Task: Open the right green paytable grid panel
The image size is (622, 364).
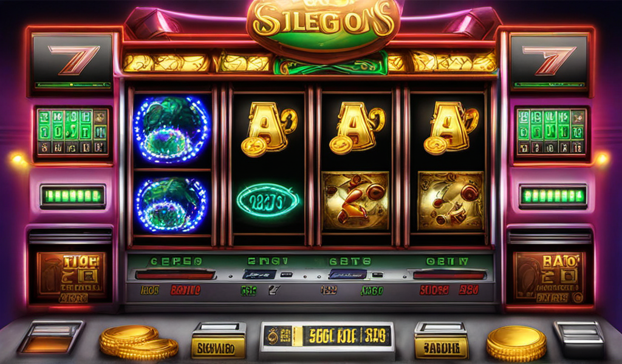Action: [550, 132]
